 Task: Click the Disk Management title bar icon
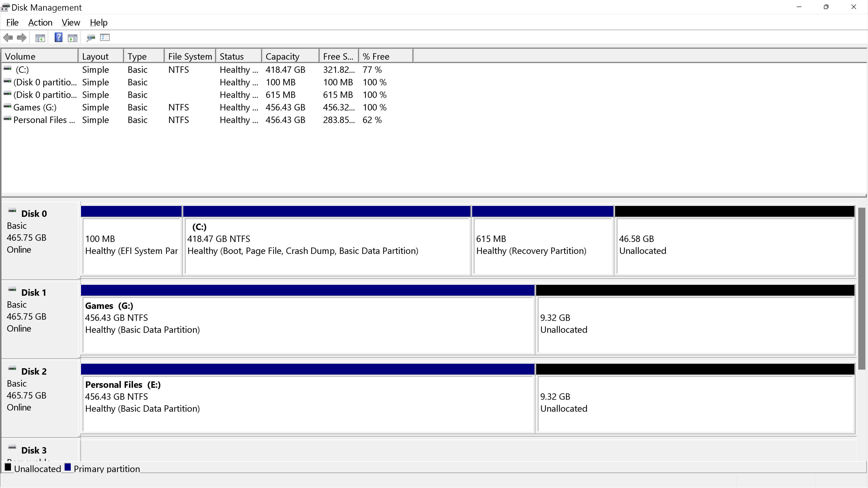(x=5, y=7)
